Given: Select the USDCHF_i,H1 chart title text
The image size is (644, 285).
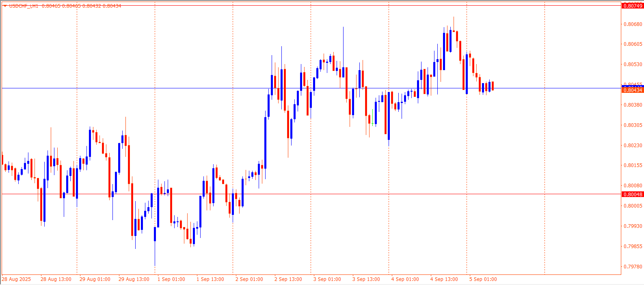Looking at the screenshot, I should click(24, 6).
